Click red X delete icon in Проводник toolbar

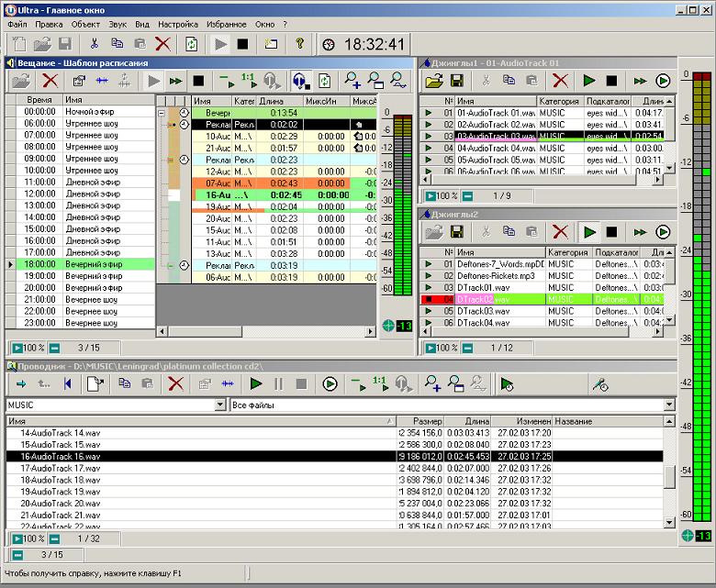(x=176, y=383)
